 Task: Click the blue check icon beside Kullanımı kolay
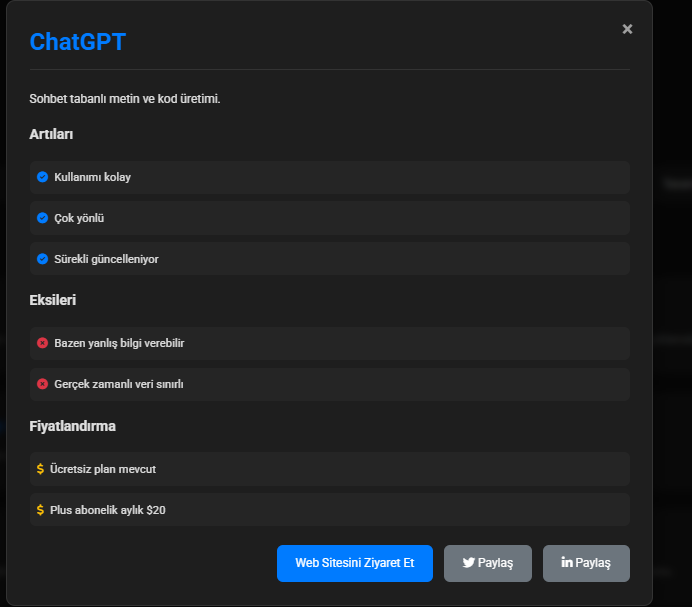42,177
